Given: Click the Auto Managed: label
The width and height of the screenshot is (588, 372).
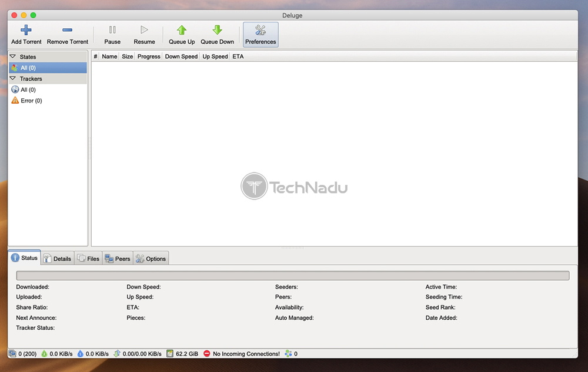Looking at the screenshot, I should 295,318.
